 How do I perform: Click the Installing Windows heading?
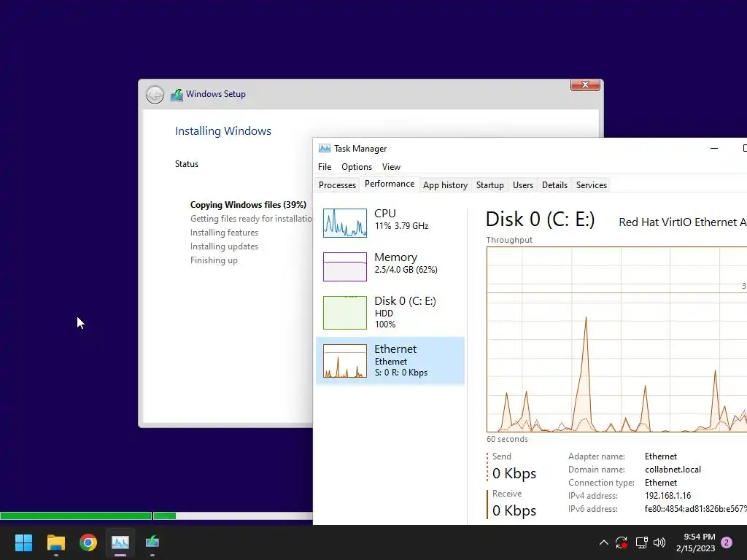[x=223, y=131]
